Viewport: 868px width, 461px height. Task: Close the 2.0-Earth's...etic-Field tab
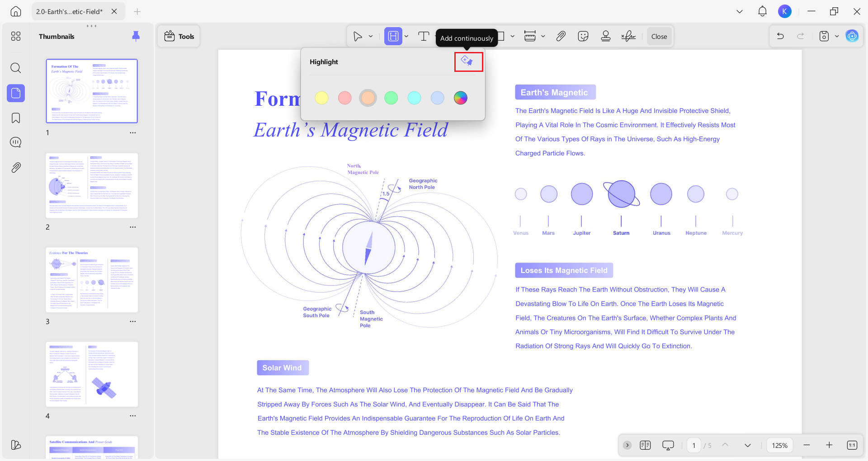tap(114, 11)
